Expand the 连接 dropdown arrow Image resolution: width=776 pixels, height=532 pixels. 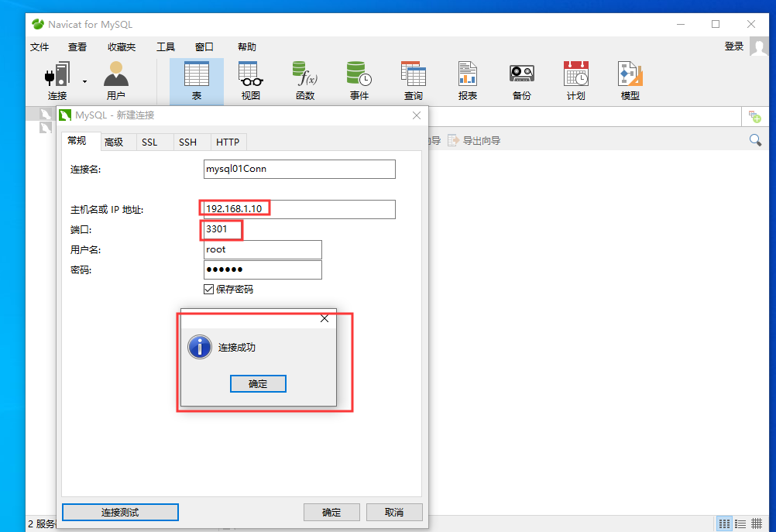[85, 81]
